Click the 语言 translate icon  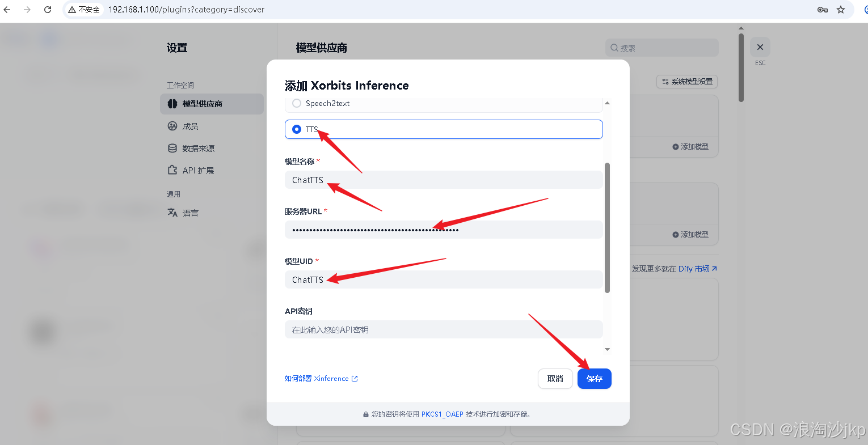point(172,213)
